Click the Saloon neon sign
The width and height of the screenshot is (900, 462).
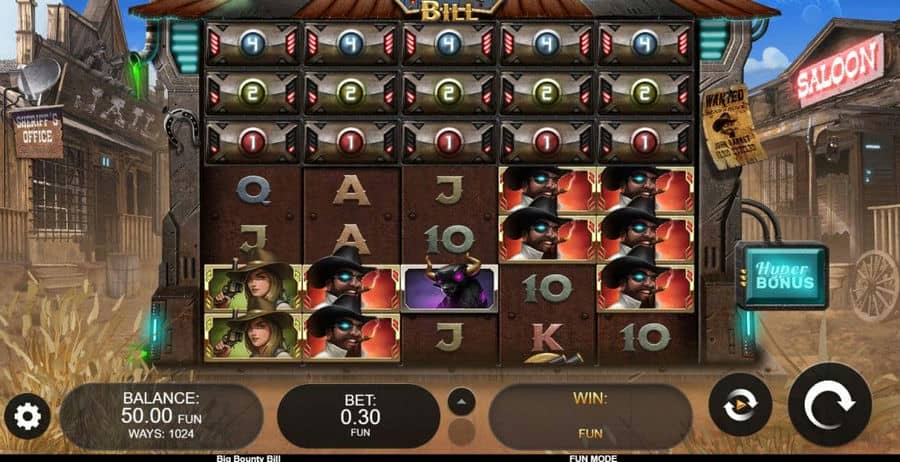(x=839, y=70)
